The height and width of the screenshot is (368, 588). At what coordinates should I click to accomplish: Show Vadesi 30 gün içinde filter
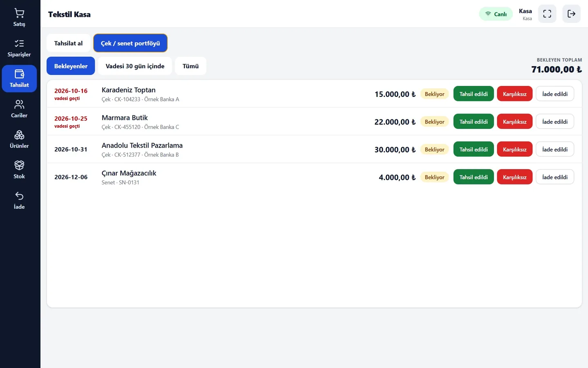click(135, 66)
